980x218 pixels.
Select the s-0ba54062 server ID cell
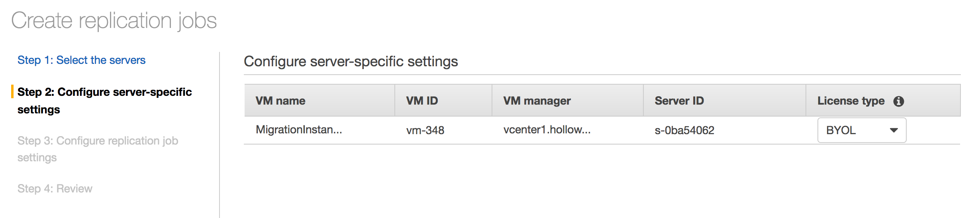(x=684, y=130)
